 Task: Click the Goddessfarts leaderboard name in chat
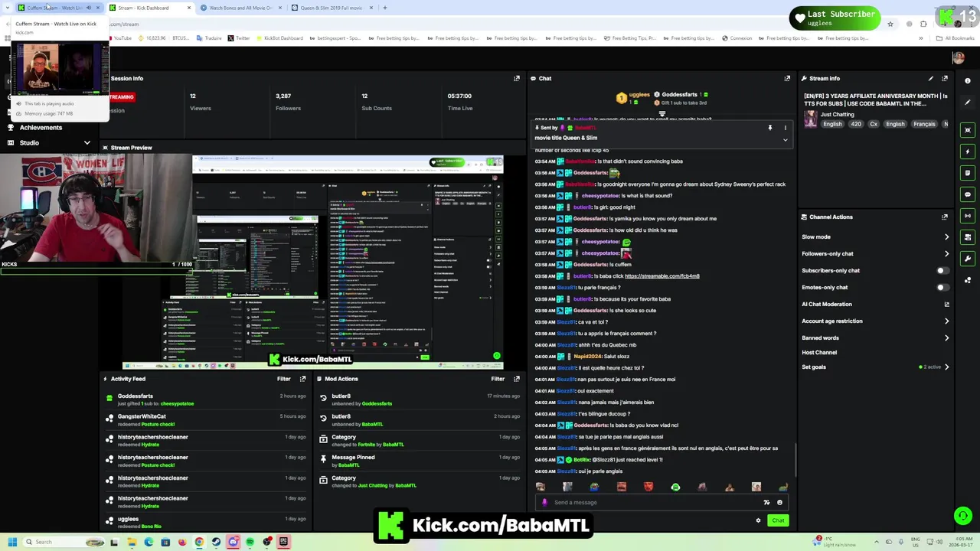[680, 95]
